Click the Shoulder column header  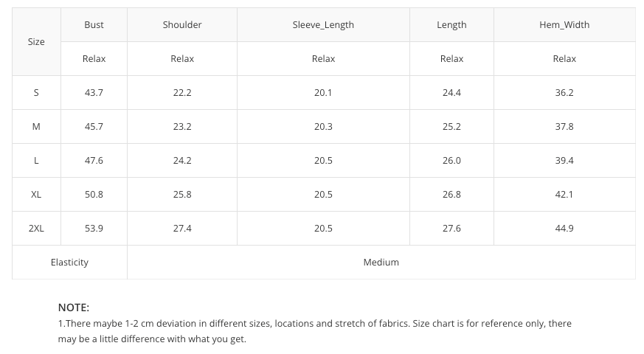(x=182, y=25)
